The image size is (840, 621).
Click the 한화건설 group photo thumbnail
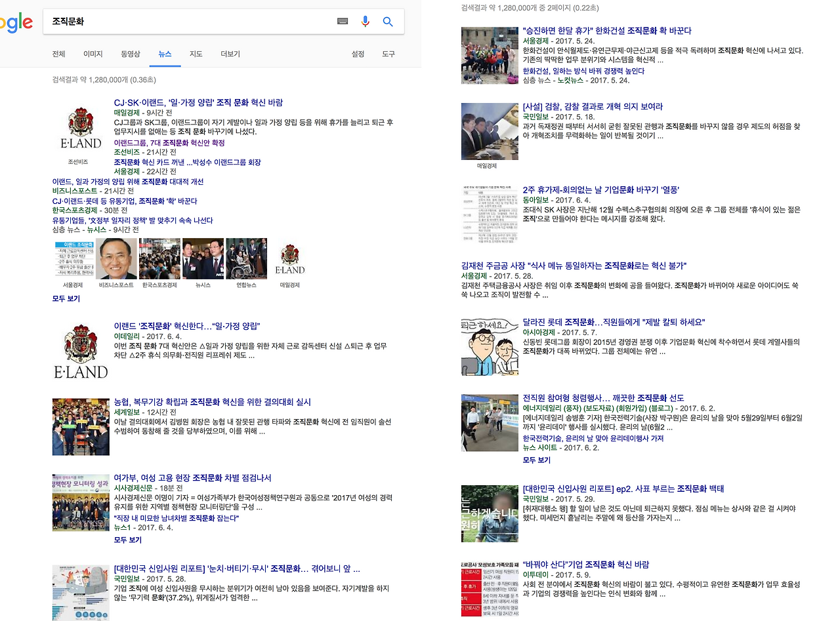coord(490,55)
